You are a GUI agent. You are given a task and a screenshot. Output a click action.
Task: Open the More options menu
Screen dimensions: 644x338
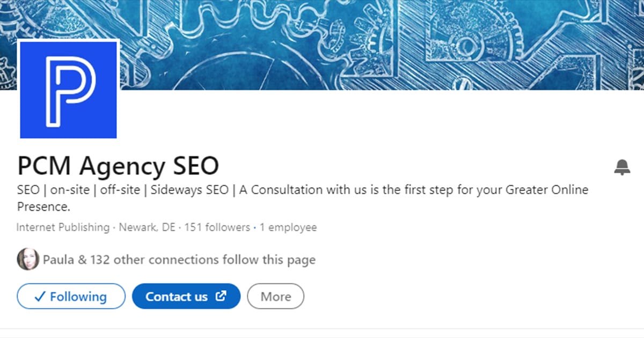tap(275, 296)
